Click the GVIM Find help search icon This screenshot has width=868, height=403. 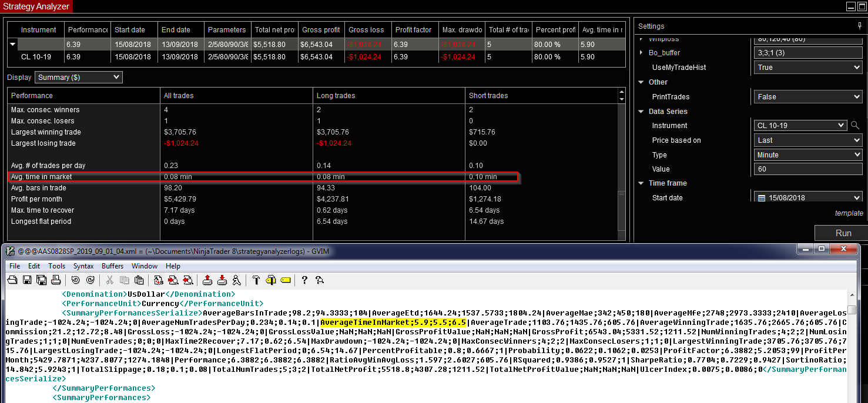pos(319,280)
